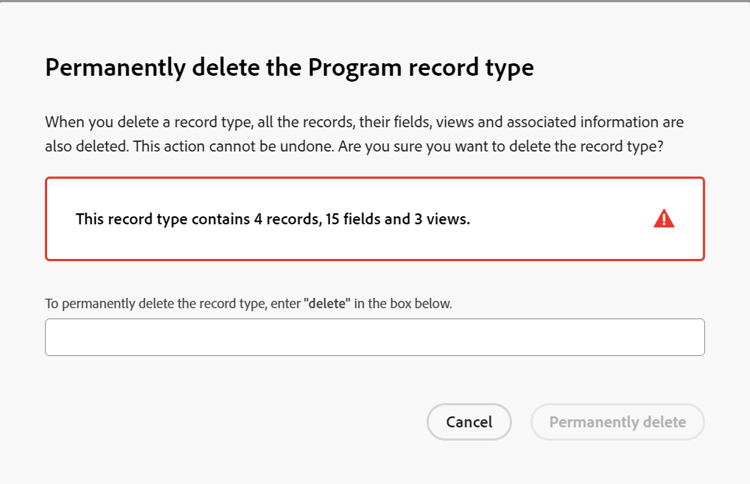Focus the delete confirmation text box
This screenshot has width=750, height=484.
(375, 337)
